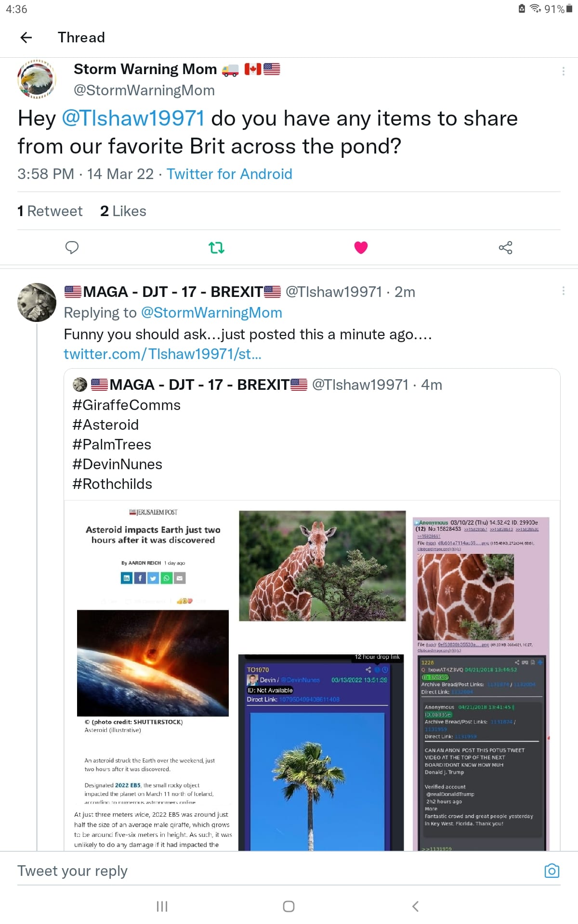
Task: Unlike the tweet with pink heart
Action: (361, 247)
